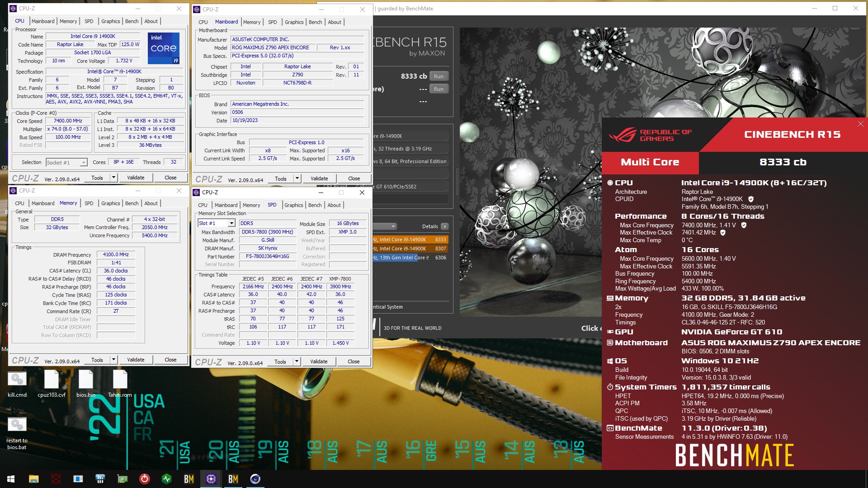Click the Tools button in CPU-Z Memory window

97,360
